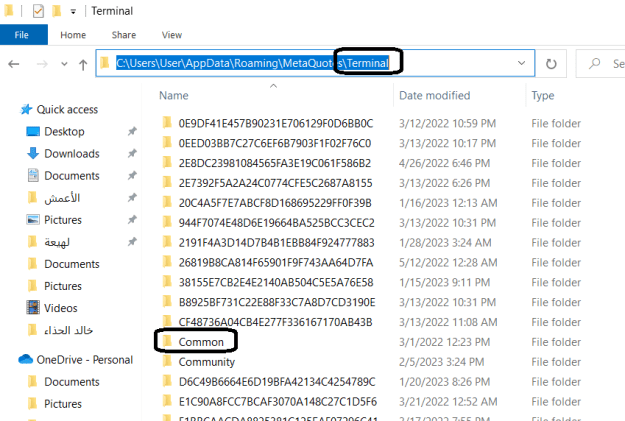Viewport: 625px width, 421px height.
Task: Click date 2/5/2023 3:24 PM cell
Action: pyautogui.click(x=442, y=362)
